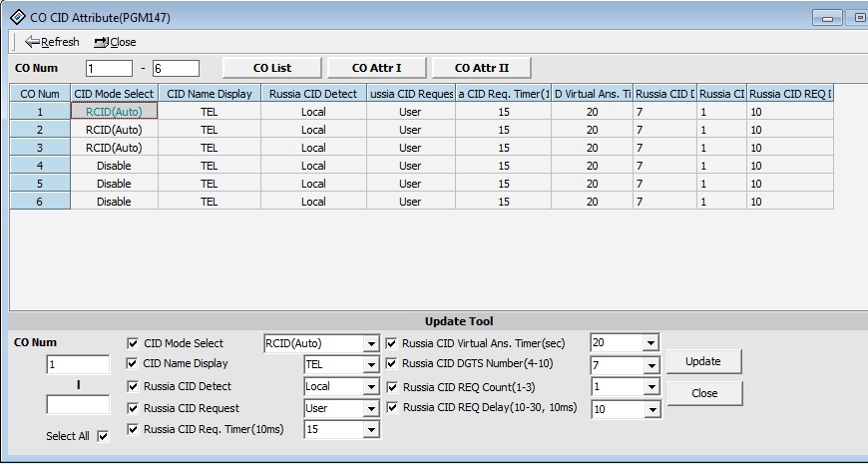Viewport: 868px width, 464px height.
Task: Open Russia CID Virtual Ans. Timer dropdown
Action: 651,343
